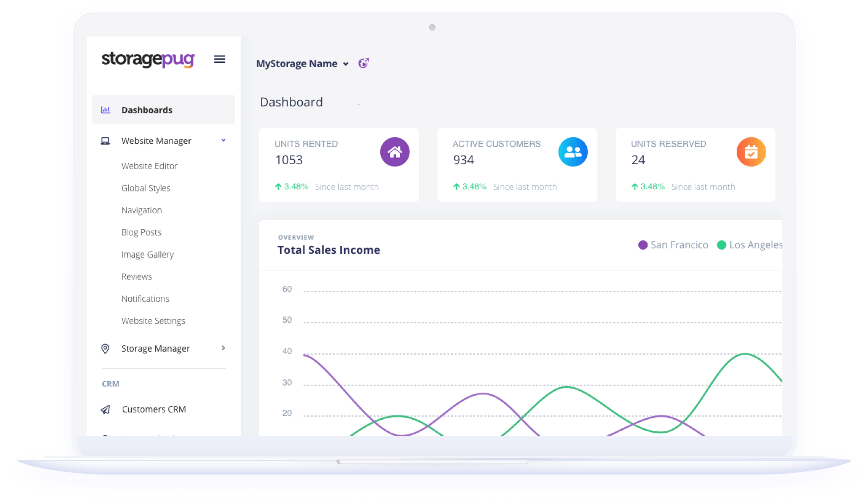The height and width of the screenshot is (503, 868).
Task: Click the sync icon beside MyStorage Name
Action: point(363,63)
